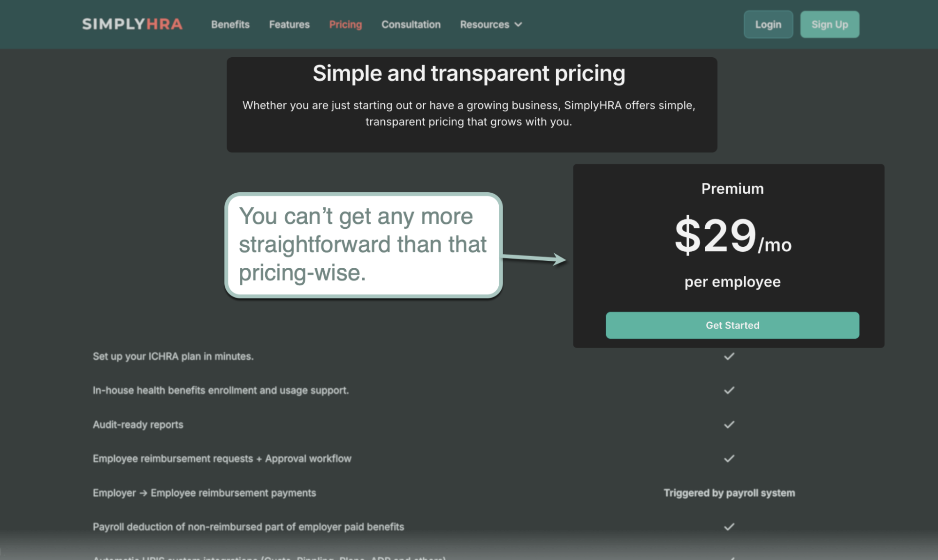Viewport: 938px width, 560px height.
Task: Expand the Resources dropdown
Action: tap(491, 24)
